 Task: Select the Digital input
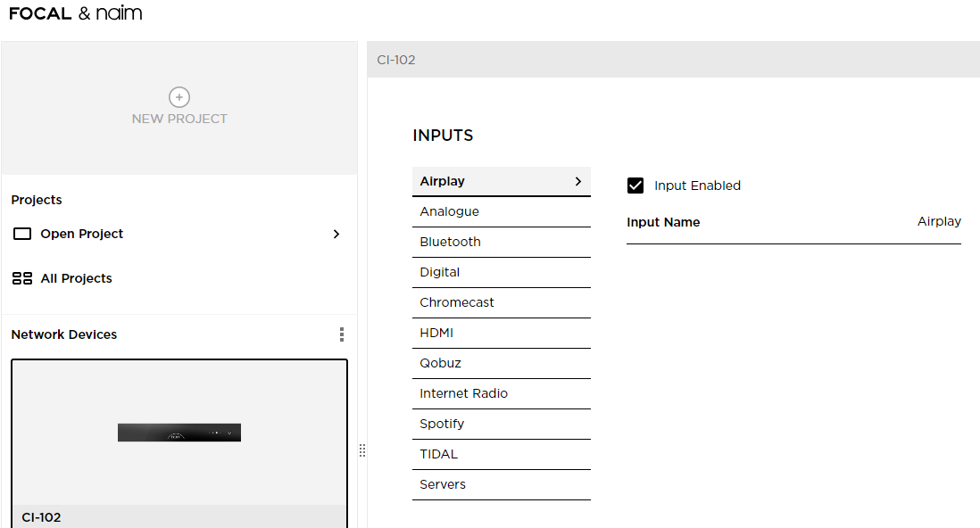[502, 272]
